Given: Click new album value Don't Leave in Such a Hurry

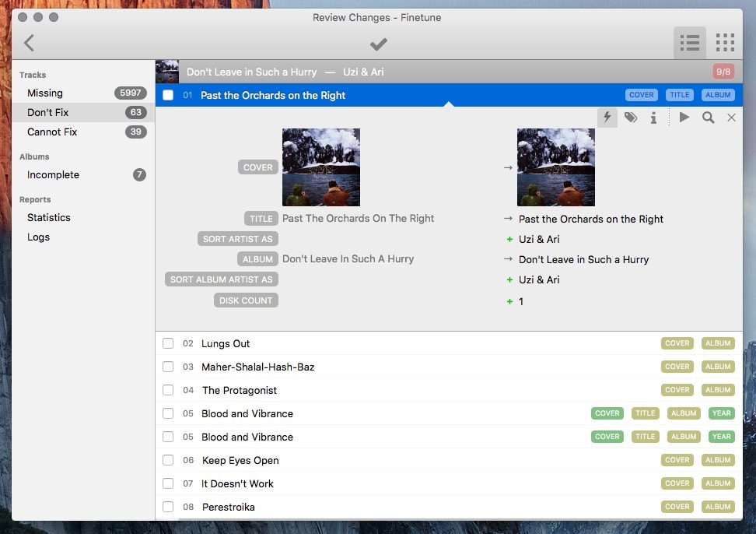Looking at the screenshot, I should click(584, 259).
